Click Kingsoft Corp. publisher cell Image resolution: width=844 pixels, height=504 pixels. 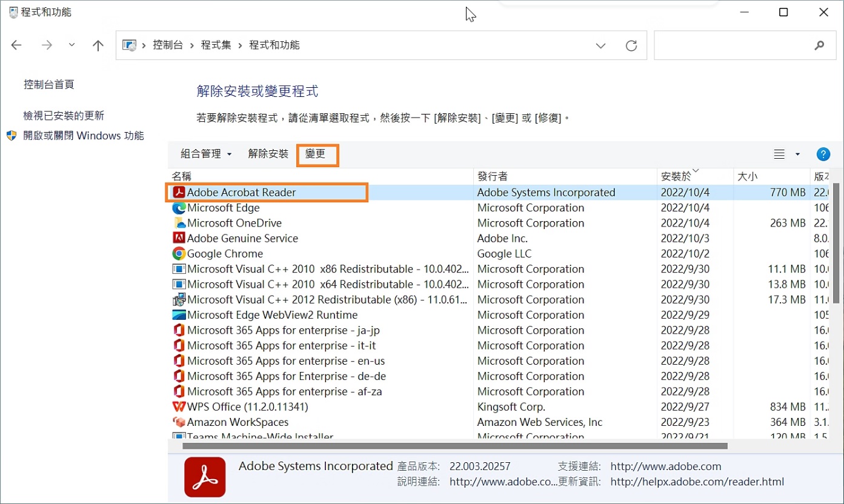click(511, 407)
